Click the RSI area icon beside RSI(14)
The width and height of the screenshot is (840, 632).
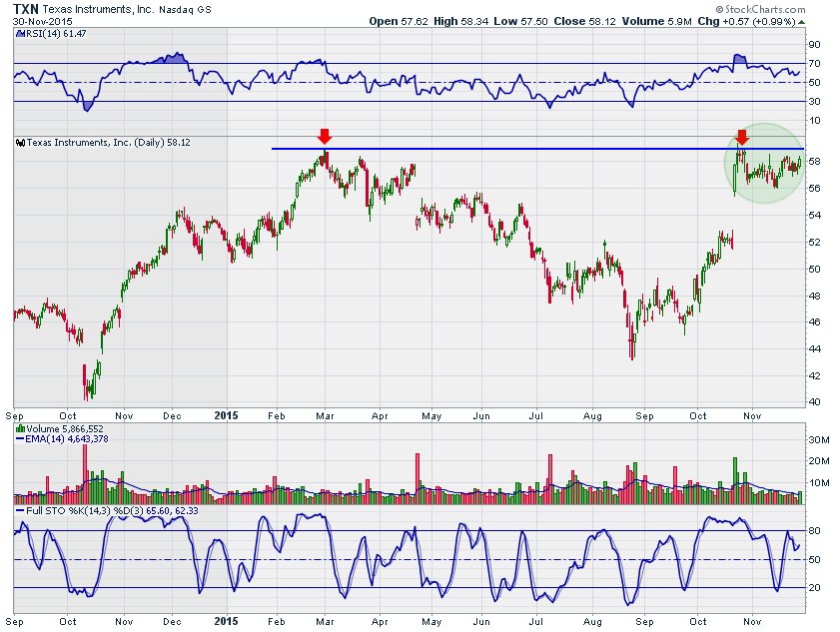[20, 33]
